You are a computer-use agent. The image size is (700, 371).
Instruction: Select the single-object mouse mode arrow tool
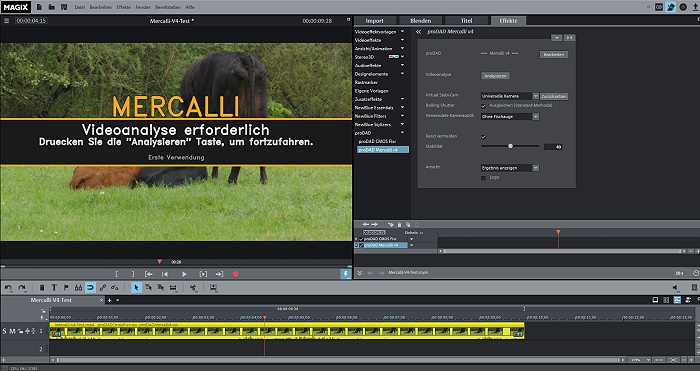tap(136, 288)
